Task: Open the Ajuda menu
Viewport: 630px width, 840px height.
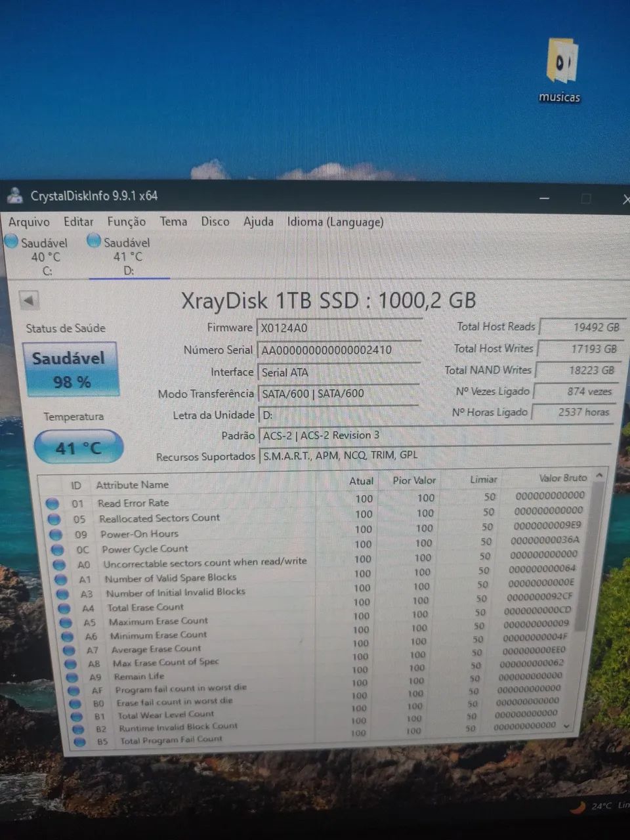Action: pos(258,222)
